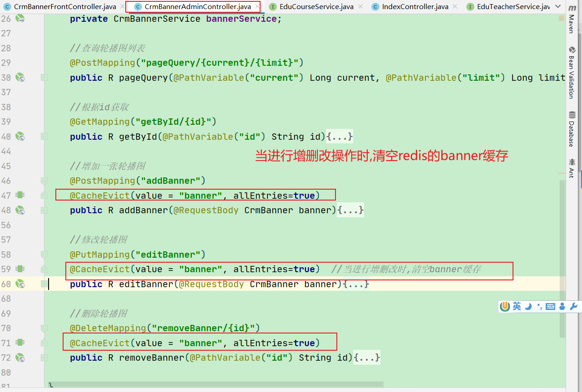Image resolution: width=582 pixels, height=392 pixels.
Task: Switch IME language with the 英 button
Action: click(517, 306)
